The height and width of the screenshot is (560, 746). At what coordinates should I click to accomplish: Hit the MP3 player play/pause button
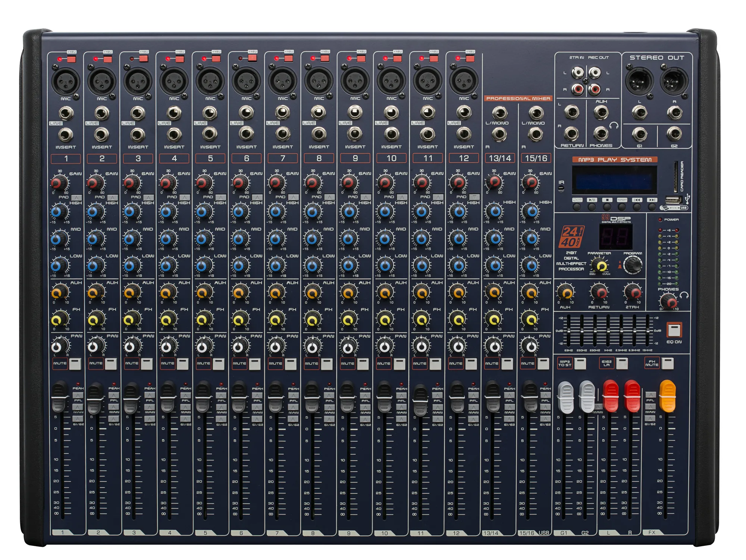pos(592,206)
